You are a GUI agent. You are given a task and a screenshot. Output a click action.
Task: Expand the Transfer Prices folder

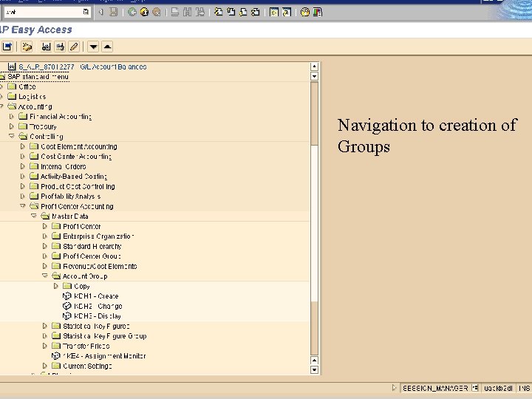click(45, 346)
